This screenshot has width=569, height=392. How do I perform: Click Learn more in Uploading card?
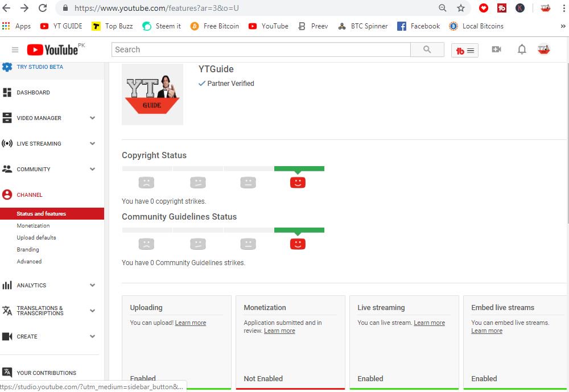[x=191, y=323]
